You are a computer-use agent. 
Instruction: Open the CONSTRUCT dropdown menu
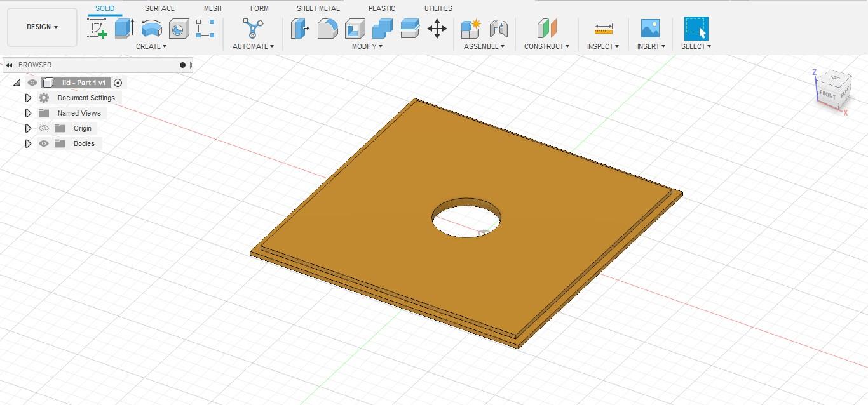click(546, 46)
